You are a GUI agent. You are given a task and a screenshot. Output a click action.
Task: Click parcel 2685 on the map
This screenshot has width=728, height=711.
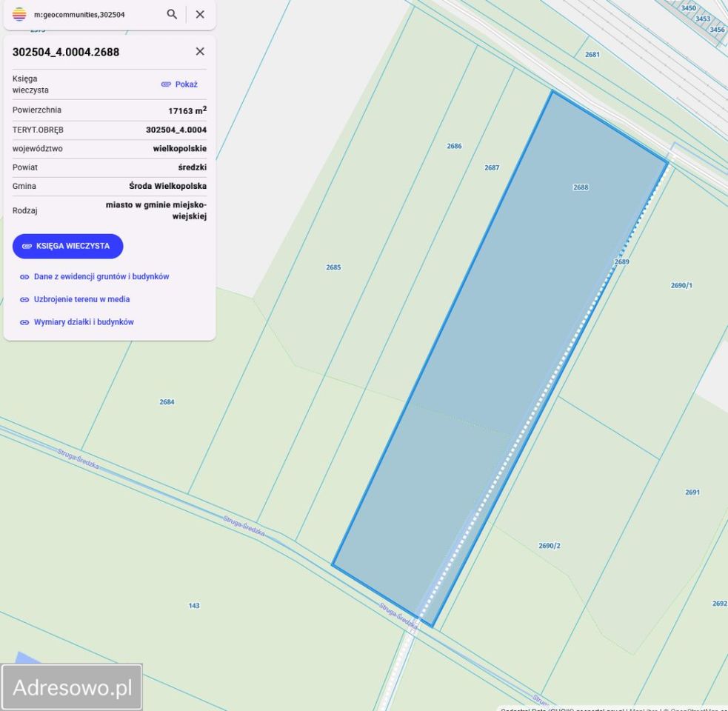pyautogui.click(x=333, y=267)
